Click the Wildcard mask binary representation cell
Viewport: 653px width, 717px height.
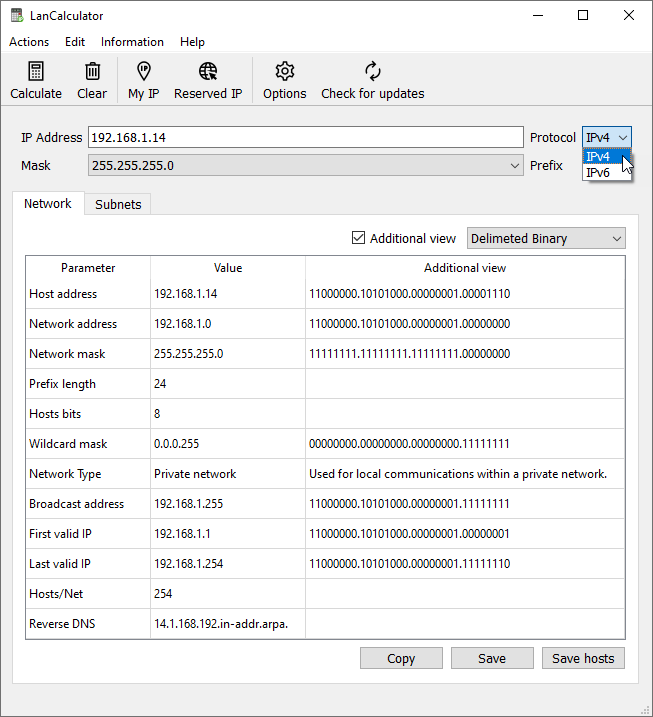465,444
